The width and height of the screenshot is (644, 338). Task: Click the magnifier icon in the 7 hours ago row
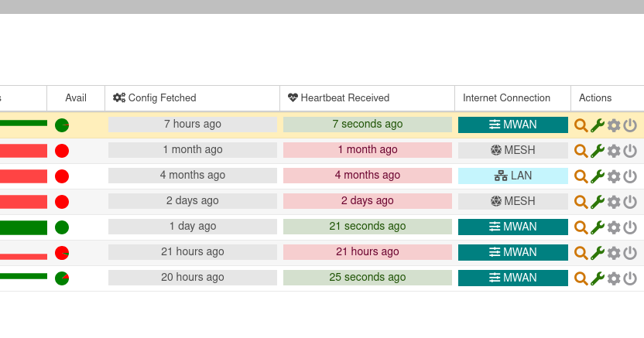pos(581,125)
